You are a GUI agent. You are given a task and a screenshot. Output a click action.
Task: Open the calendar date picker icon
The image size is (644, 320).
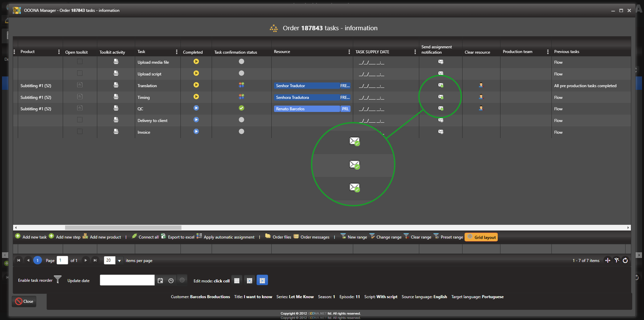[160, 280]
